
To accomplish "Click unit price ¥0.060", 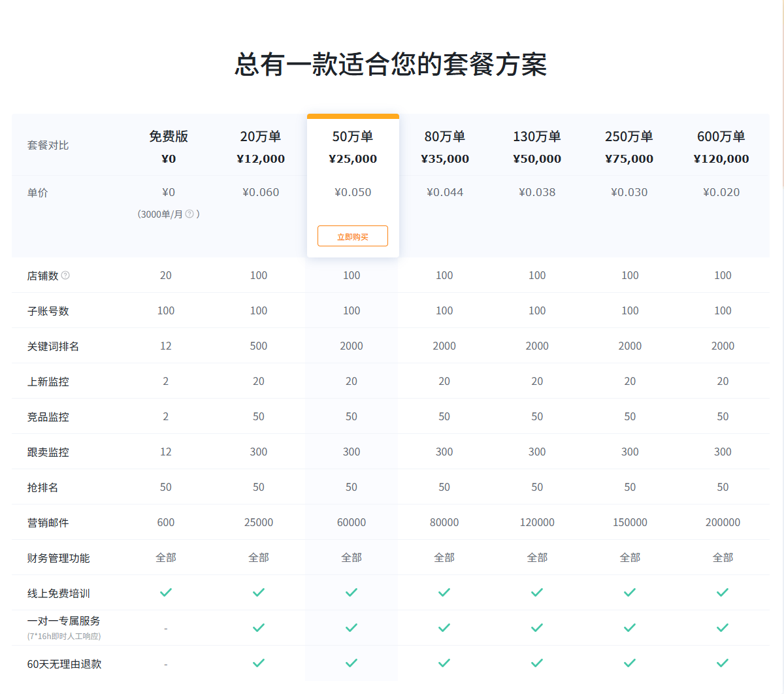I will click(x=261, y=192).
